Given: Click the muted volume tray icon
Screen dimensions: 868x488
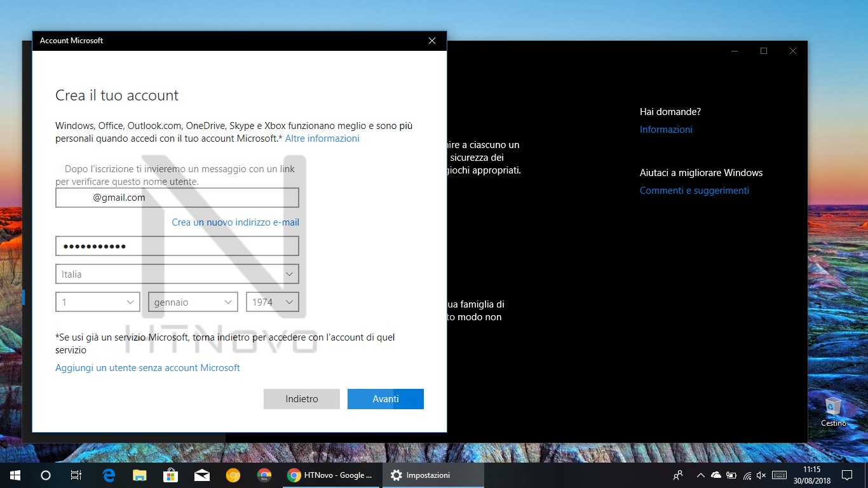Looking at the screenshot, I should [x=762, y=475].
